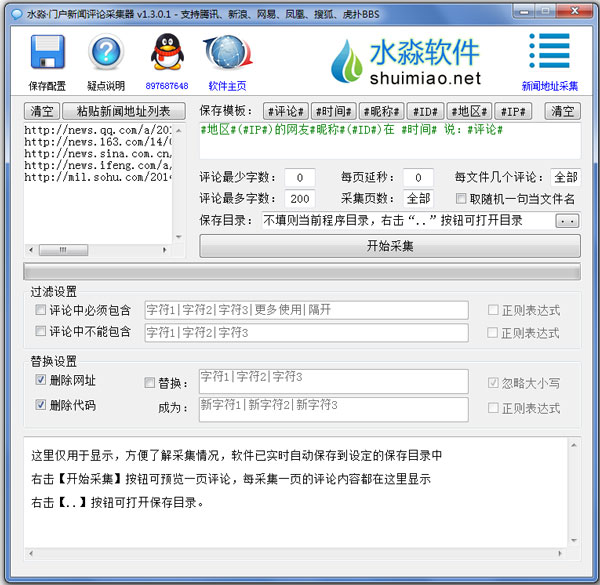Select the news.qq.com URL line
The image size is (600, 585).
click(98, 130)
